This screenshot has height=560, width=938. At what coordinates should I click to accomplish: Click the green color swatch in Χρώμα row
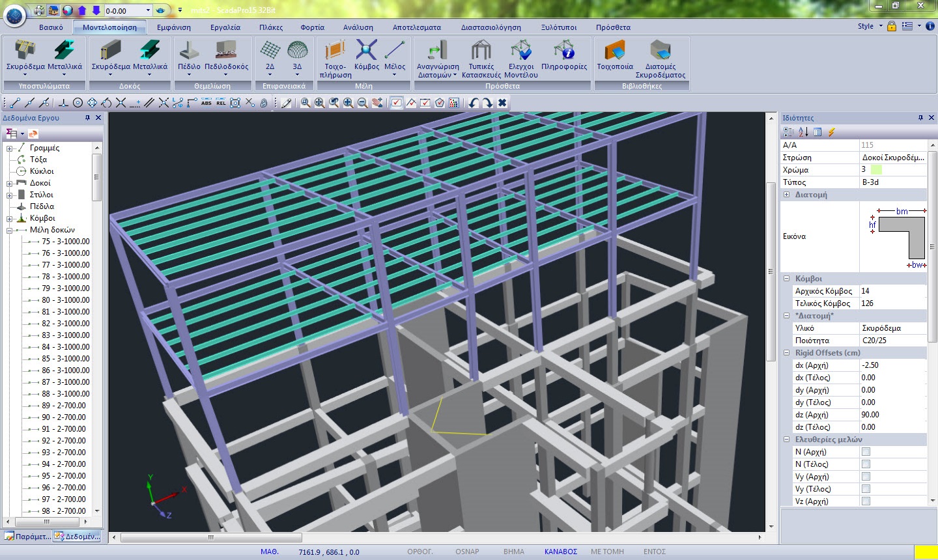tap(876, 170)
